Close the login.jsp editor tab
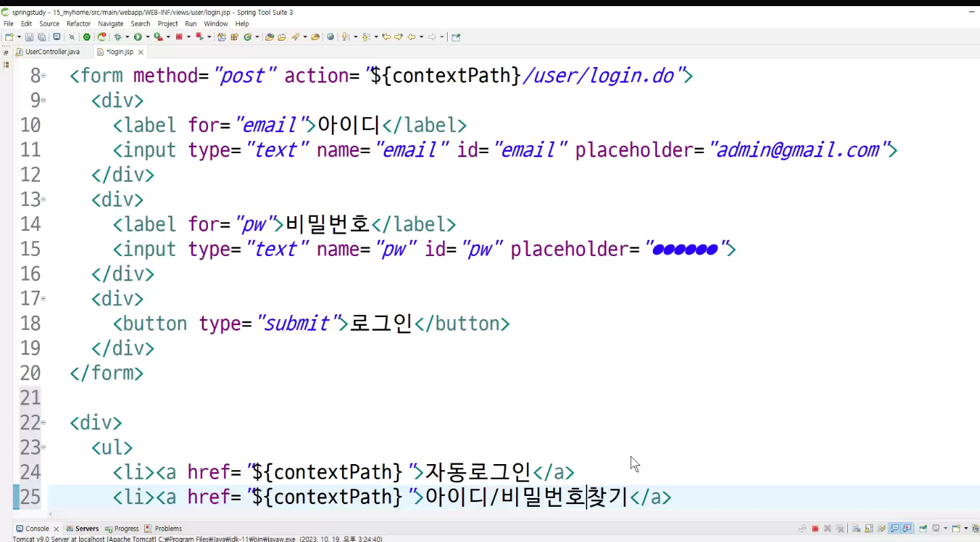Screen dimensions: 980x542 (x=141, y=52)
